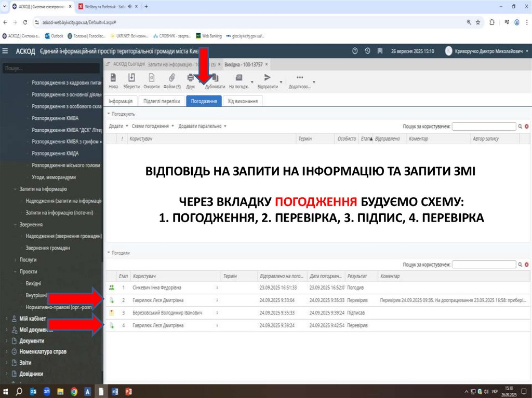Click the Зберегти save icon
The width and height of the screenshot is (532, 398).
[x=131, y=78]
